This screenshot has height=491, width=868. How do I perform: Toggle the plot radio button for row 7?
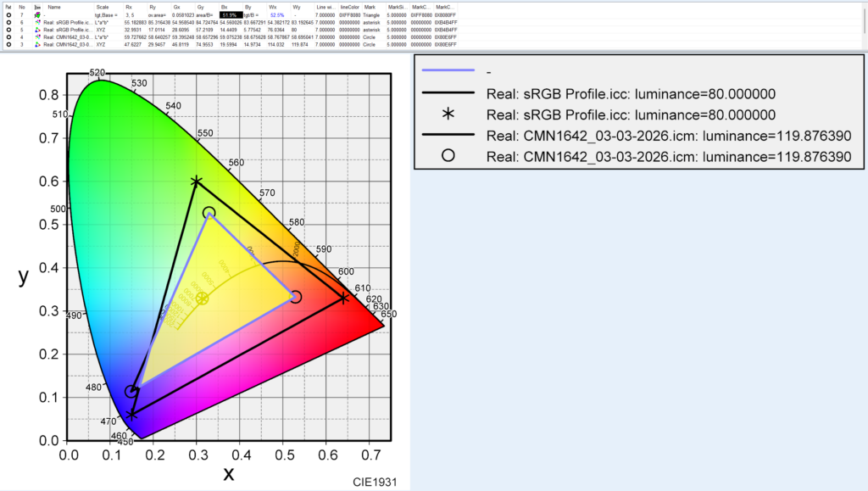[8, 14]
